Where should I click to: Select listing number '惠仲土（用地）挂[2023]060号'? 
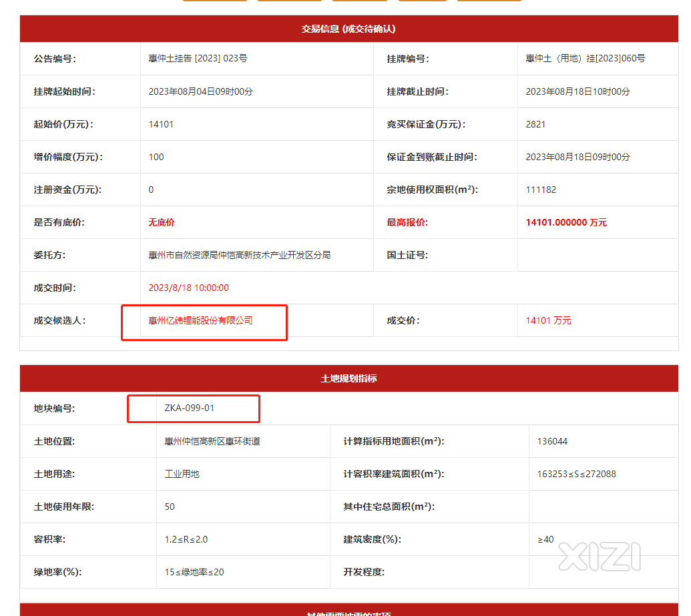coord(586,59)
